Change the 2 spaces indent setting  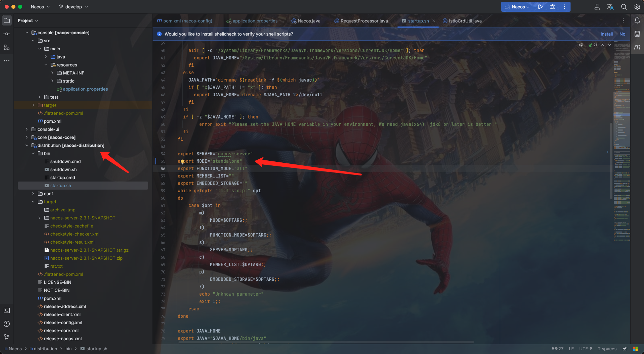click(607, 349)
